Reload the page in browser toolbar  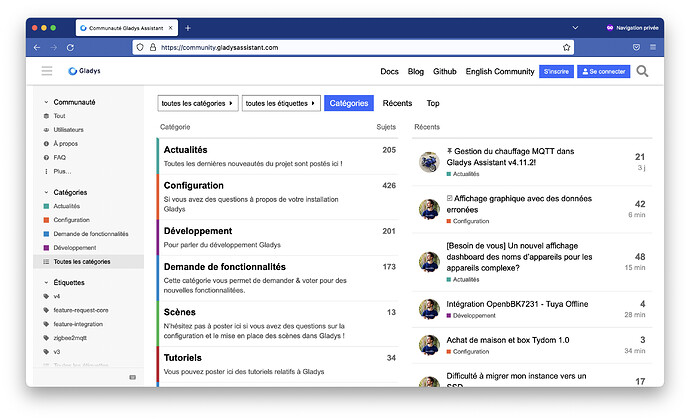(70, 47)
